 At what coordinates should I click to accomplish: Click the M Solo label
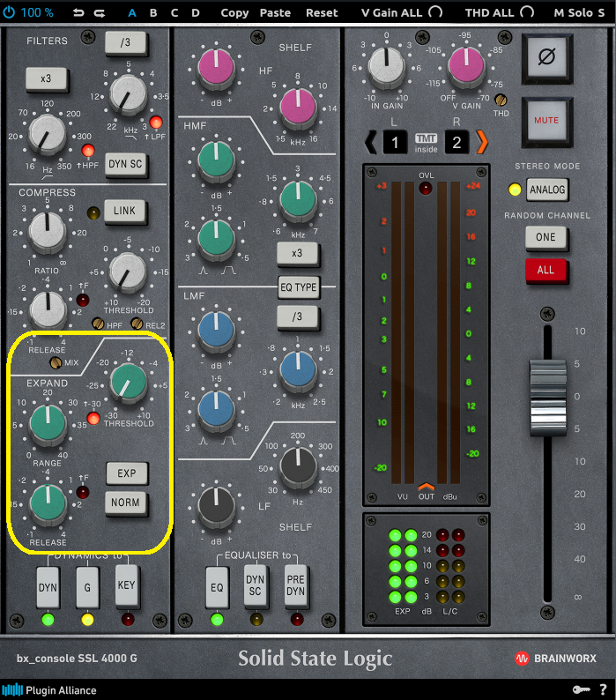point(574,13)
